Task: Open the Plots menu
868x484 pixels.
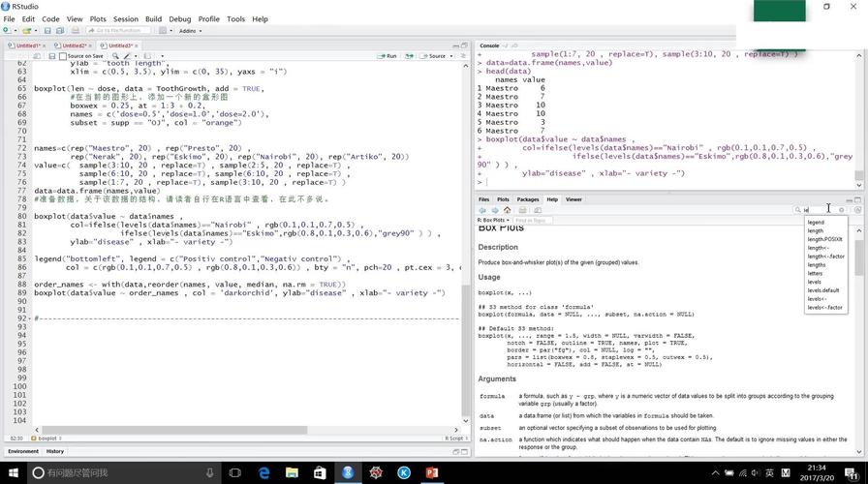Action: coord(98,18)
